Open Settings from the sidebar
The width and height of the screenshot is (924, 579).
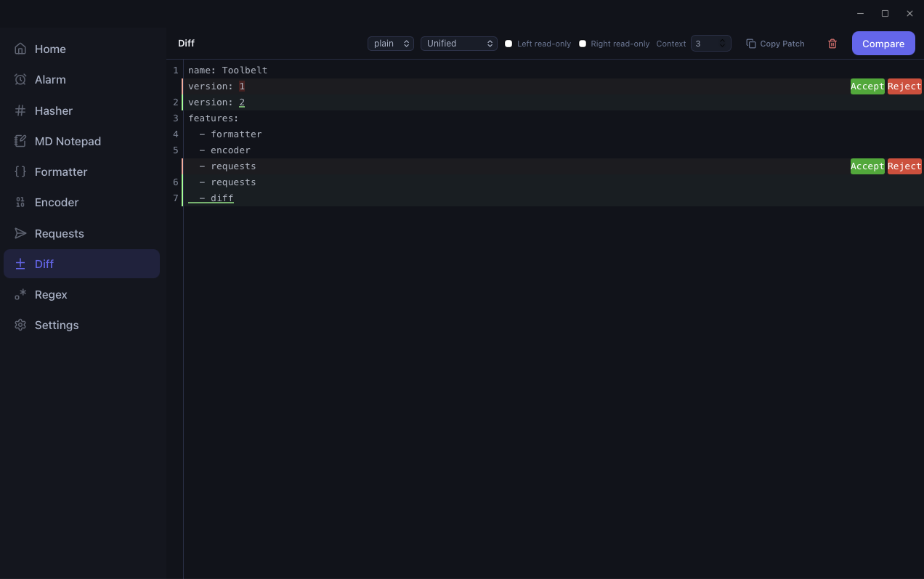point(56,325)
